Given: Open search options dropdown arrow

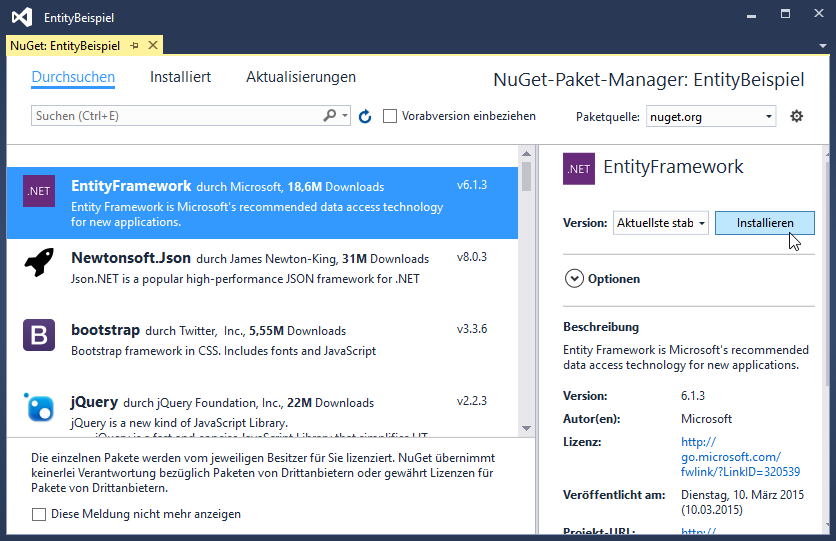Looking at the screenshot, I should pyautogui.click(x=345, y=116).
